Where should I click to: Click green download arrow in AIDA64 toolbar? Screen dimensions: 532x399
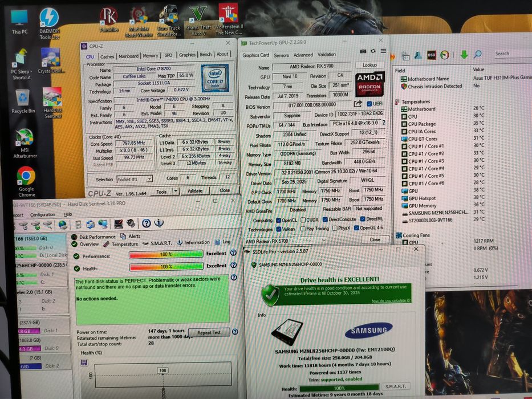coord(464,54)
